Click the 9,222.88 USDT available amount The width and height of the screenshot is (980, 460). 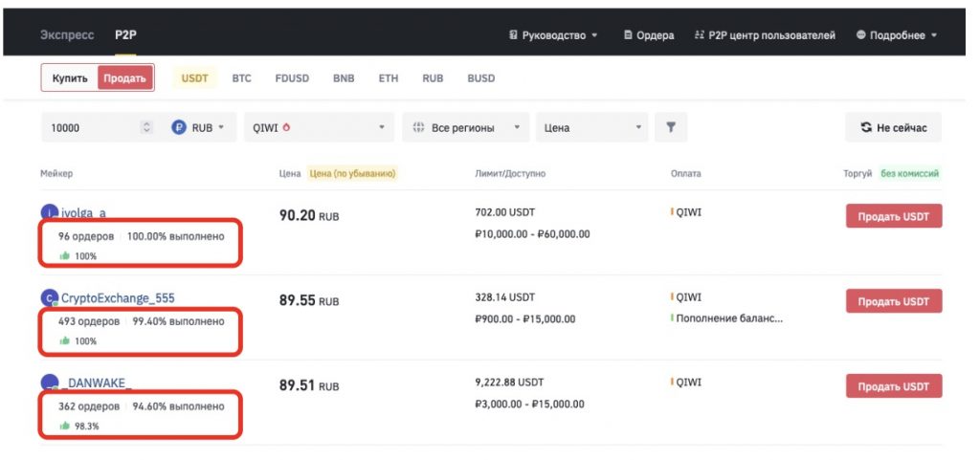click(x=511, y=382)
